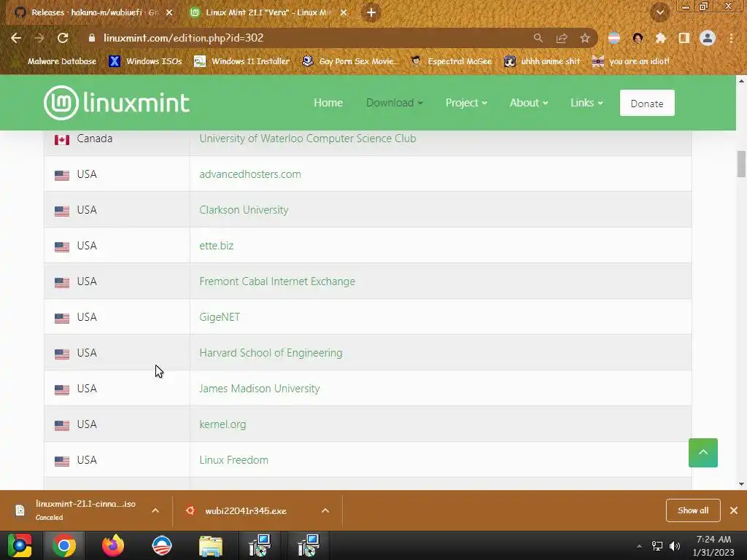Image resolution: width=747 pixels, height=560 pixels.
Task: Open the Windows 11 Installer bookmark
Action: pyautogui.click(x=242, y=61)
